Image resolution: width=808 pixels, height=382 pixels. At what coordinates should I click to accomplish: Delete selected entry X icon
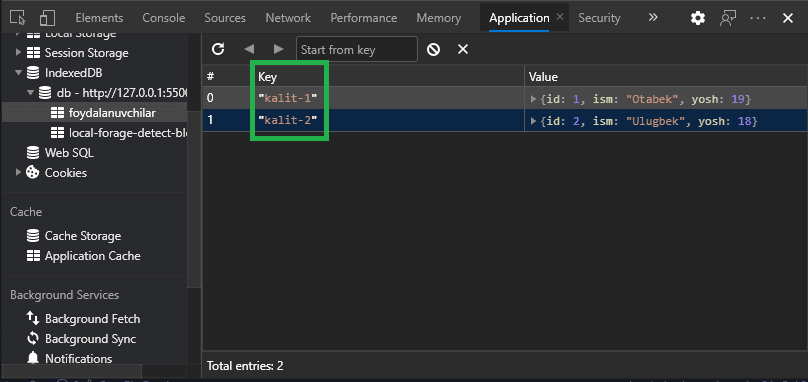tap(463, 49)
